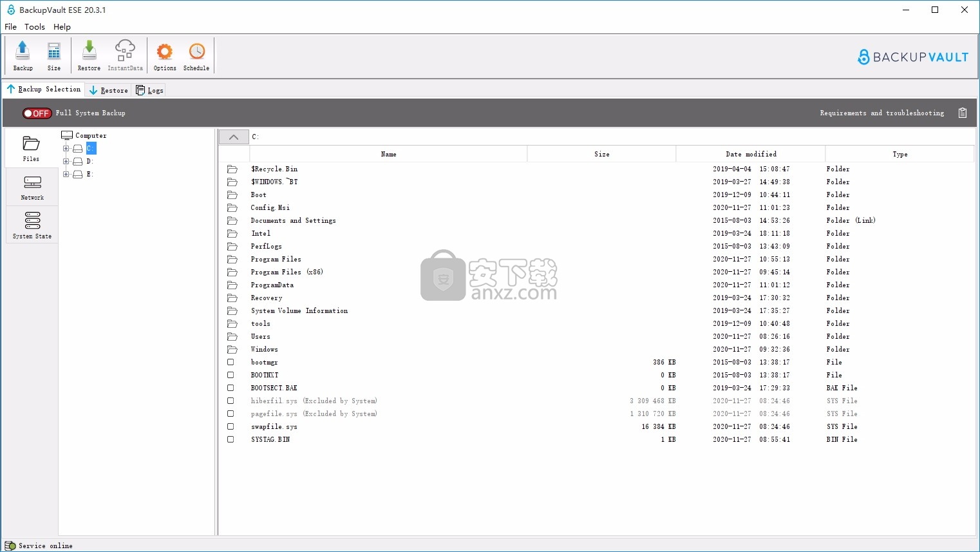Click the D: drive icon
This screenshot has width=980, height=552.
(x=78, y=162)
